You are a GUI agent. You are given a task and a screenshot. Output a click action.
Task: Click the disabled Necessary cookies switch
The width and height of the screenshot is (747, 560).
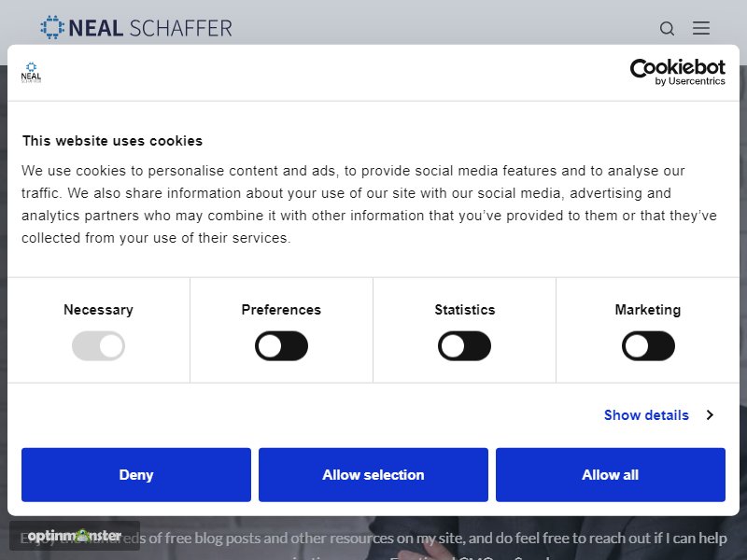pyautogui.click(x=98, y=345)
